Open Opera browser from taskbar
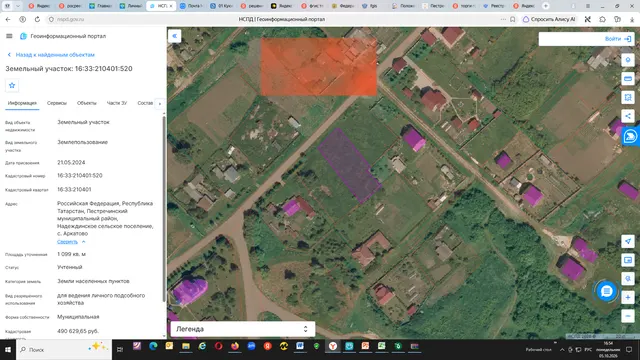 tap(218, 346)
